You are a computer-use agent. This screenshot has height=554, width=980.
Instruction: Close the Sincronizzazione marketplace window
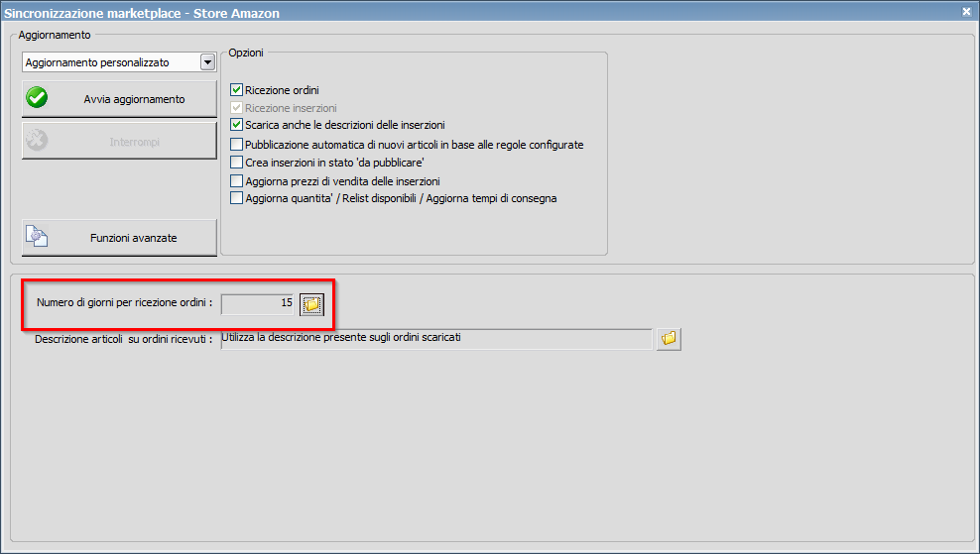point(966,11)
